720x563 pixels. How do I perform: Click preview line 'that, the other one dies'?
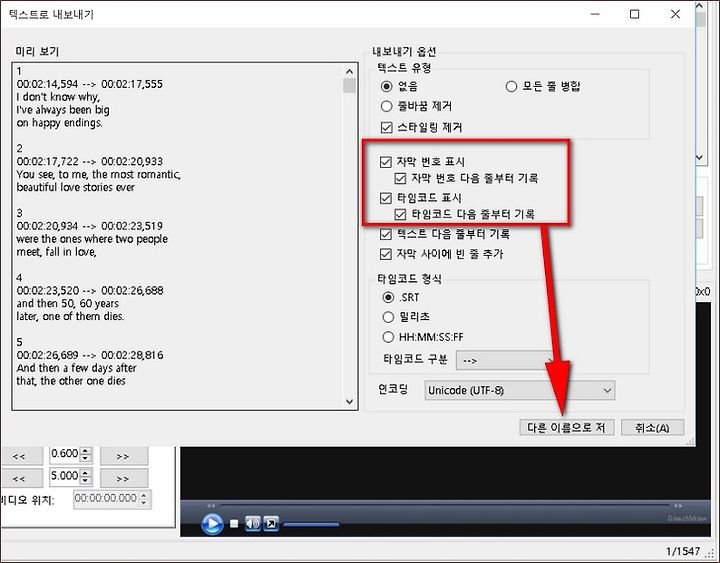71,381
